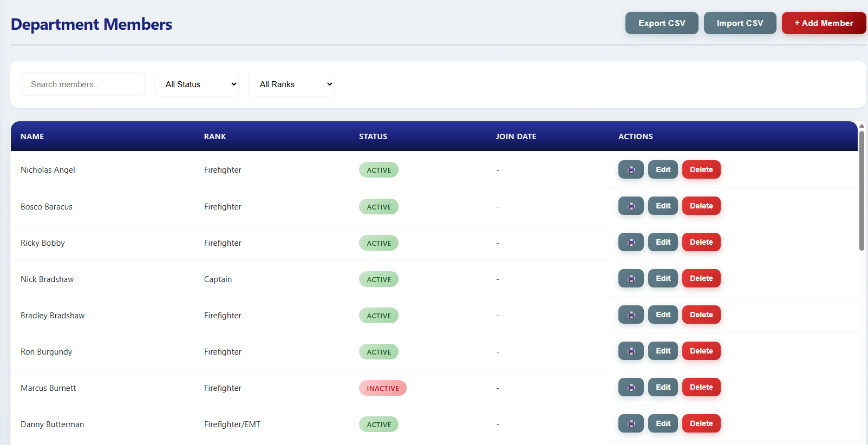Click the Search members input field
The height and width of the screenshot is (445, 868).
pos(83,84)
